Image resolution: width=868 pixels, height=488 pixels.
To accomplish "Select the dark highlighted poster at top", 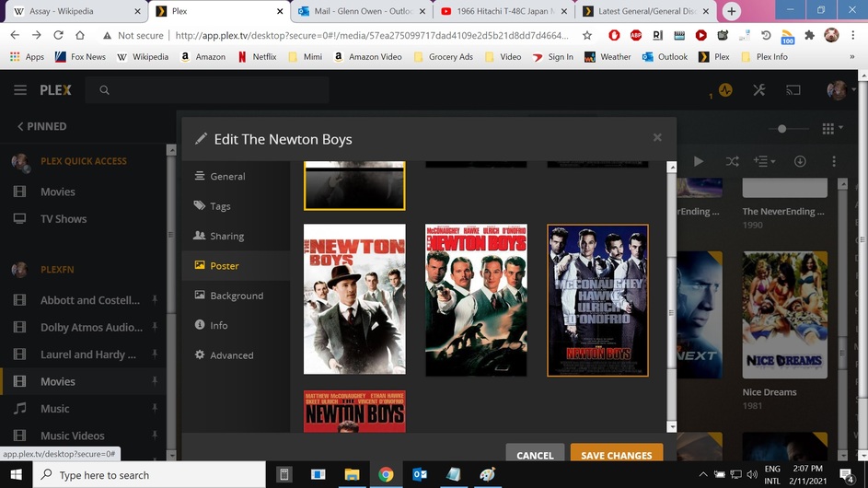I will pyautogui.click(x=354, y=186).
